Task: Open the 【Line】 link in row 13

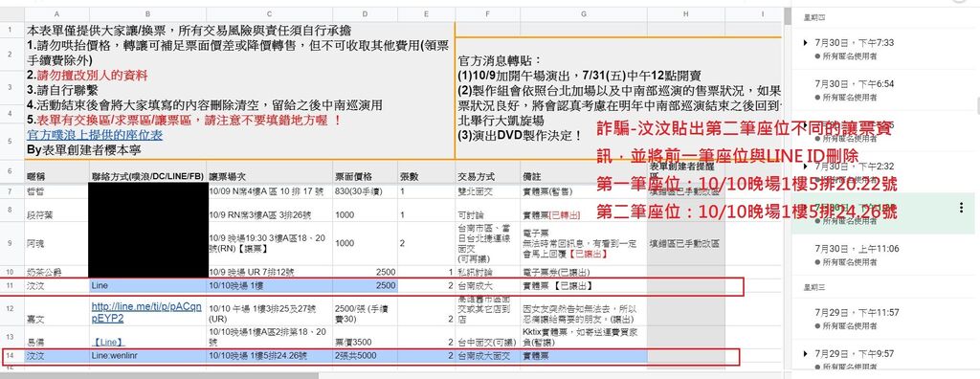Action: 109,342
